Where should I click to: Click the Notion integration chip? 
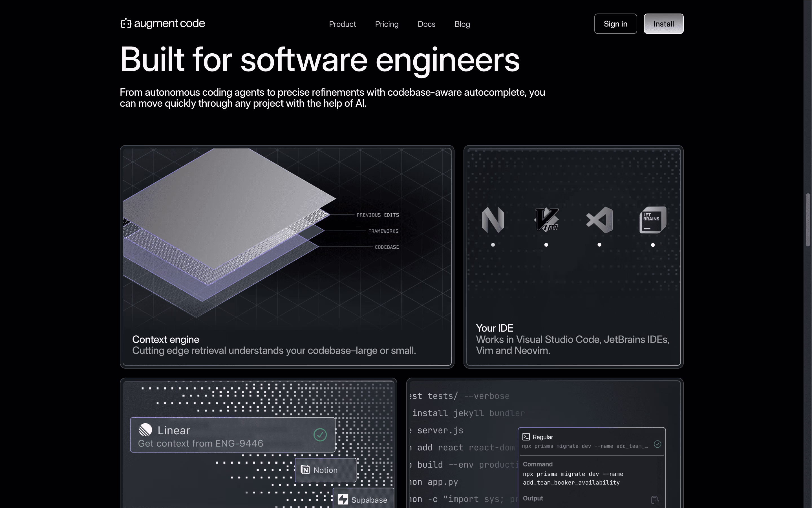point(325,470)
